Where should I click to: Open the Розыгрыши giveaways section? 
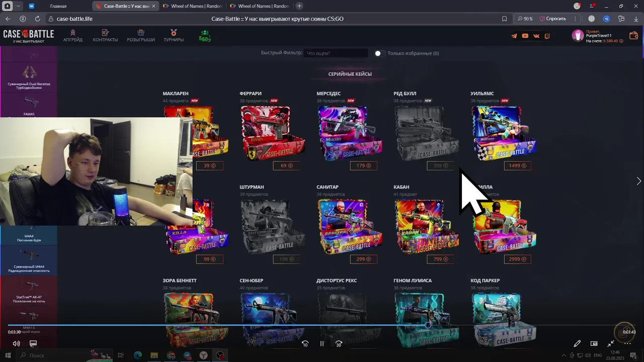pyautogui.click(x=141, y=36)
